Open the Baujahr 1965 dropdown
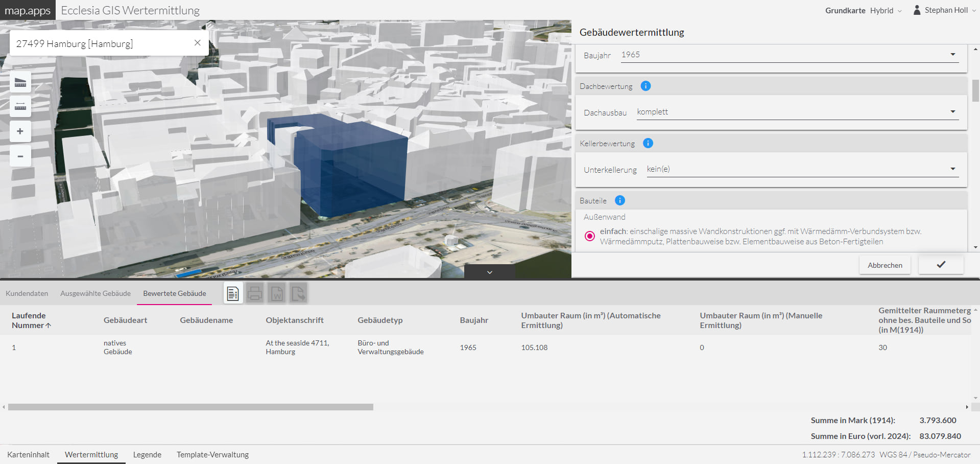 (x=952, y=54)
